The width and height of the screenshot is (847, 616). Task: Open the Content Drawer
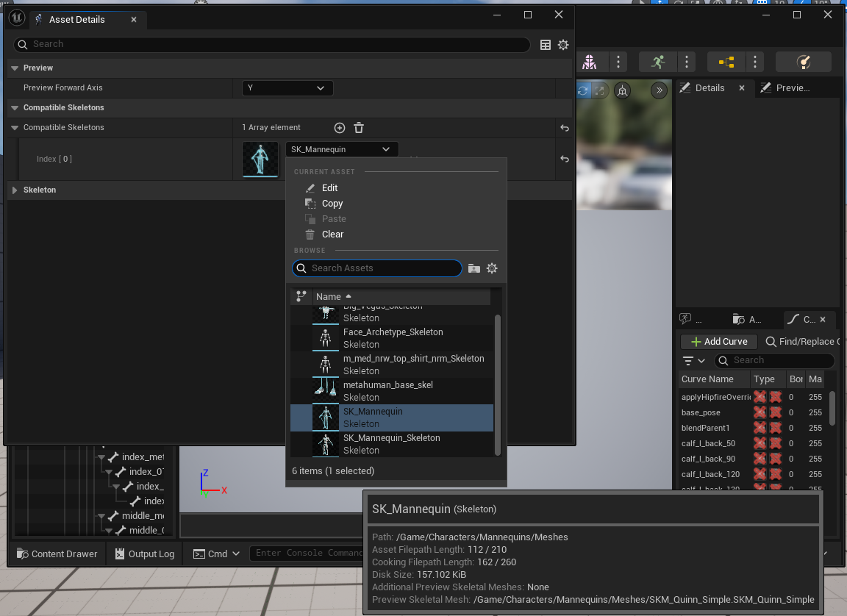(x=57, y=554)
